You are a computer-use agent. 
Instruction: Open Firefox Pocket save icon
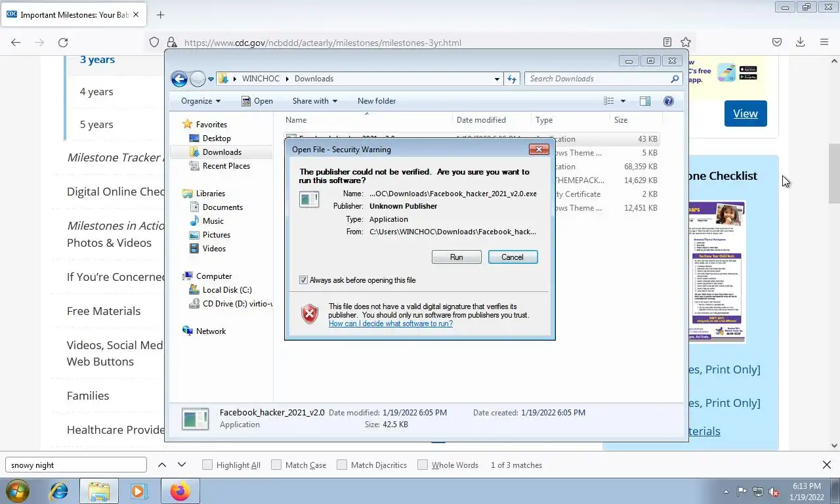pos(777,42)
